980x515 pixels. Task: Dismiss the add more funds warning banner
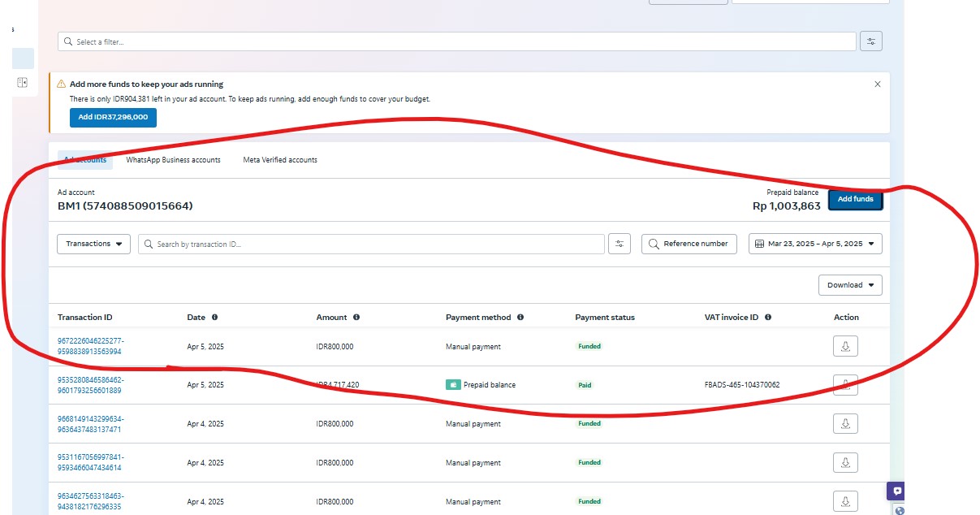[x=877, y=84]
